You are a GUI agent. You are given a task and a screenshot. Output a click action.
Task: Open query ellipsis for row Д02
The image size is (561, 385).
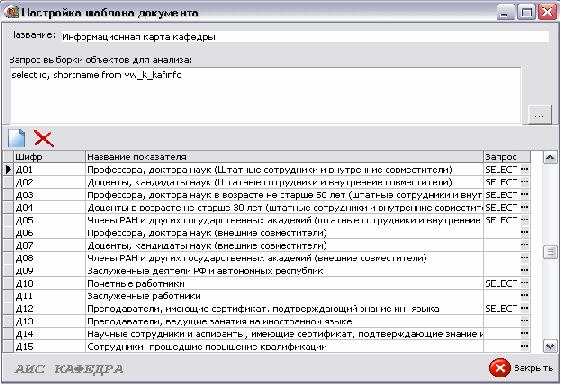[525, 182]
